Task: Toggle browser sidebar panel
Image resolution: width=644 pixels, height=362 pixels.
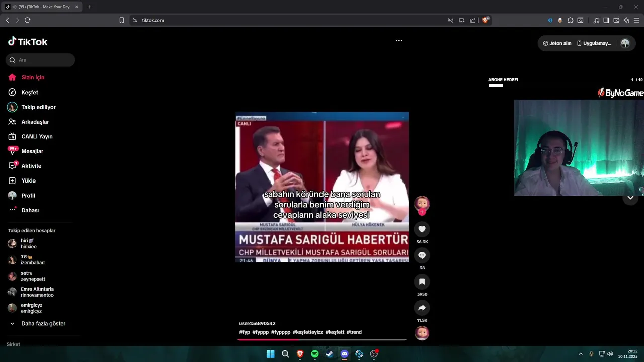Action: point(606,20)
